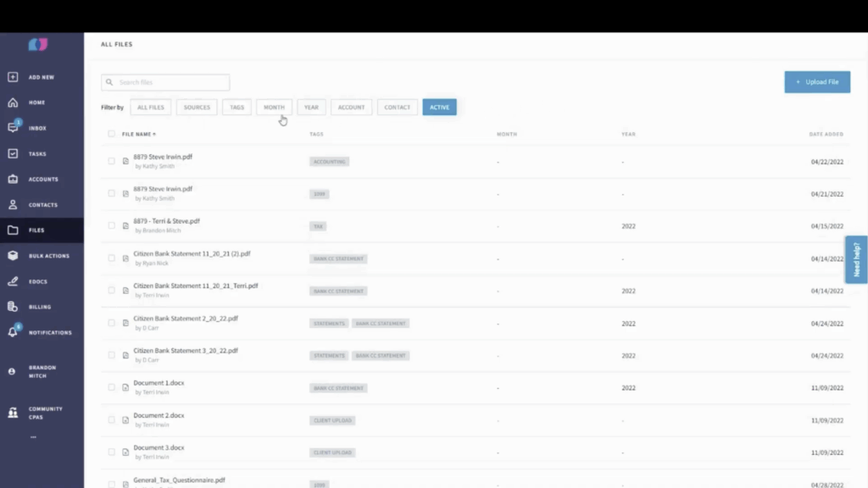Open Home via the house icon
The image size is (868, 488).
[13, 103]
